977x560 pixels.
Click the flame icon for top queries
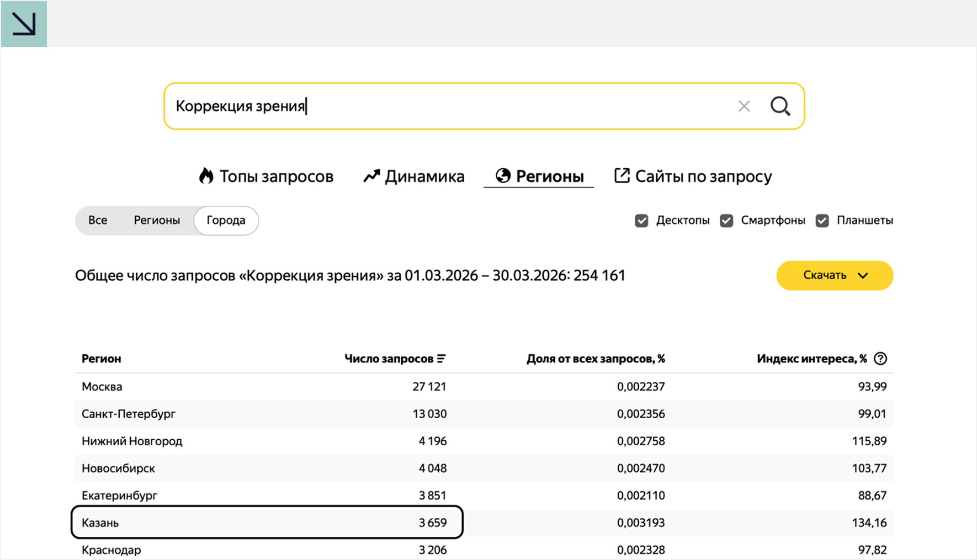click(x=206, y=176)
